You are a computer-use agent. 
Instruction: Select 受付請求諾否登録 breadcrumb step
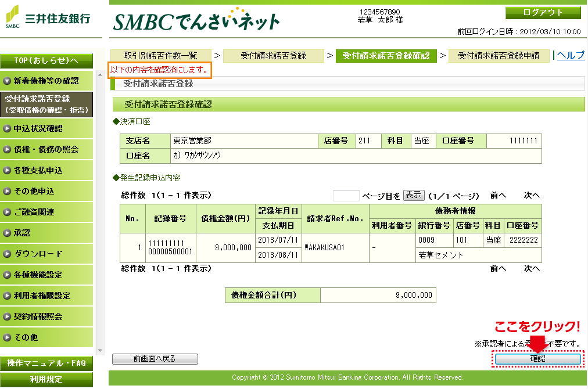[x=274, y=56]
